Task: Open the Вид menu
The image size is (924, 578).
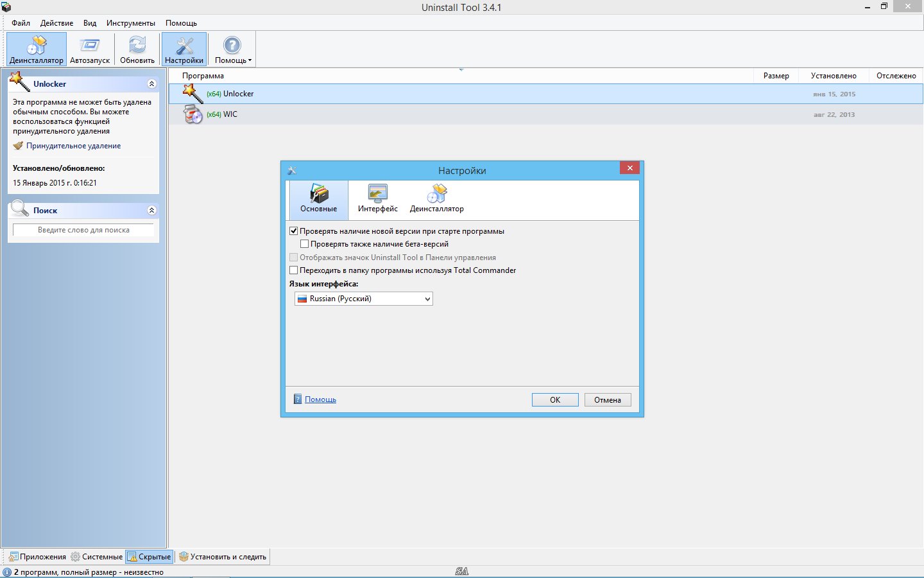Action: tap(90, 23)
